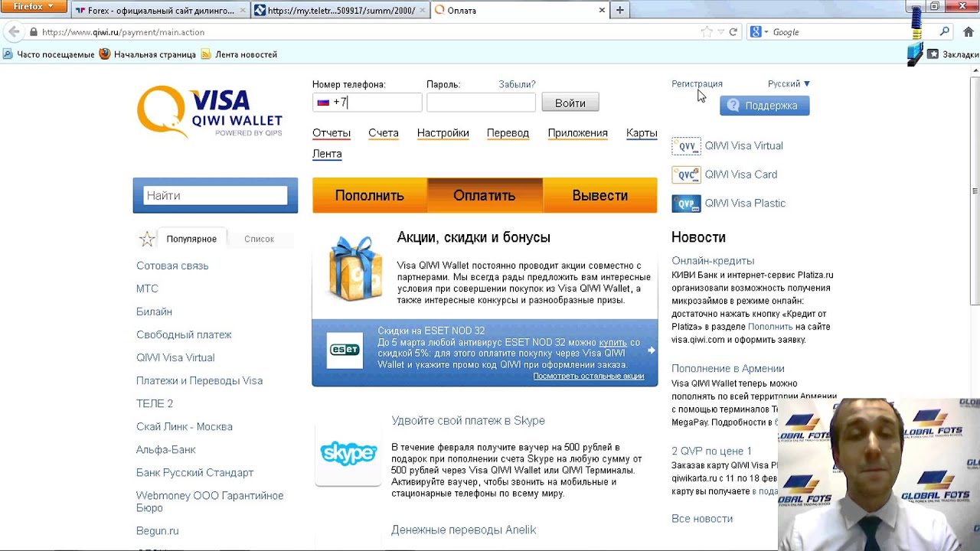Click the купить link in ESET banner
This screenshot has height=551, width=980.
(612, 342)
